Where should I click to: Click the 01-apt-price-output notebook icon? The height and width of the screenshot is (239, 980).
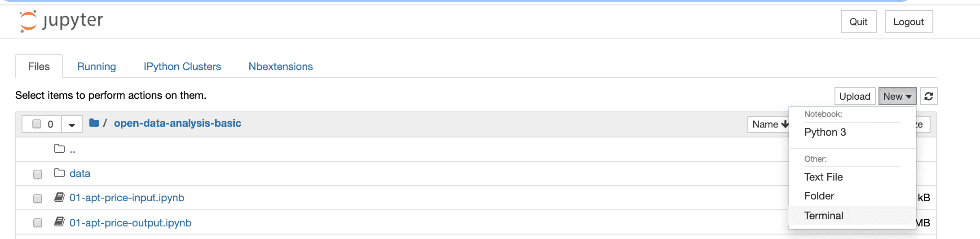pyautogui.click(x=59, y=222)
